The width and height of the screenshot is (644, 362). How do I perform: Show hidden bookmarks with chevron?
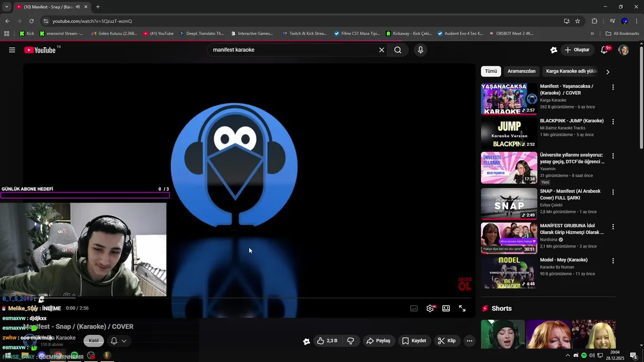click(592, 34)
